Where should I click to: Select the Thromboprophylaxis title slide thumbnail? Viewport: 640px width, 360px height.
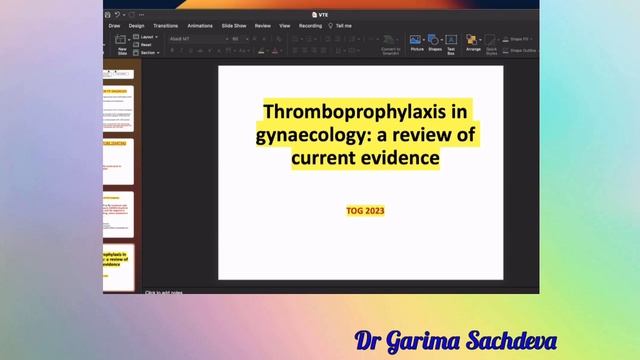coord(118,267)
